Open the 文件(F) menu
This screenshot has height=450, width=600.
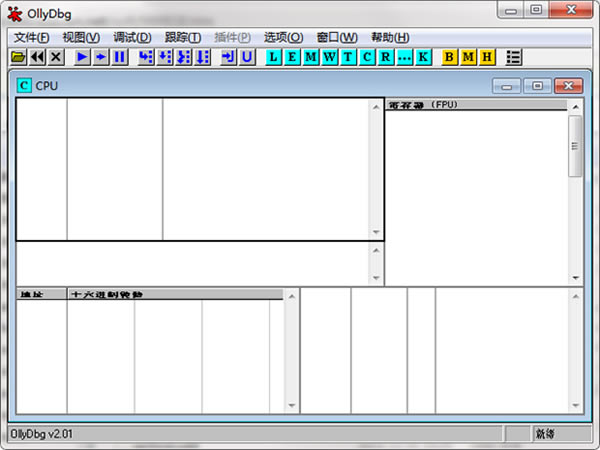click(x=31, y=37)
